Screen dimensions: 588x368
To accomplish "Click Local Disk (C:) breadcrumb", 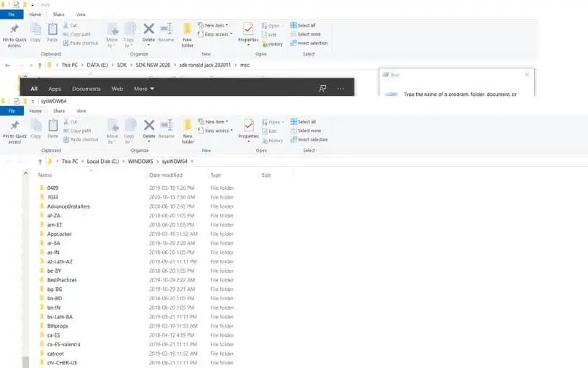I will (x=102, y=162).
